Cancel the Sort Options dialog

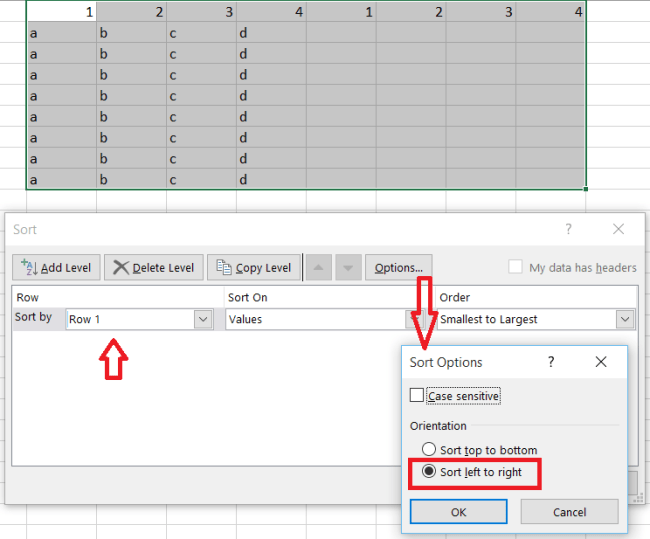coord(568,512)
